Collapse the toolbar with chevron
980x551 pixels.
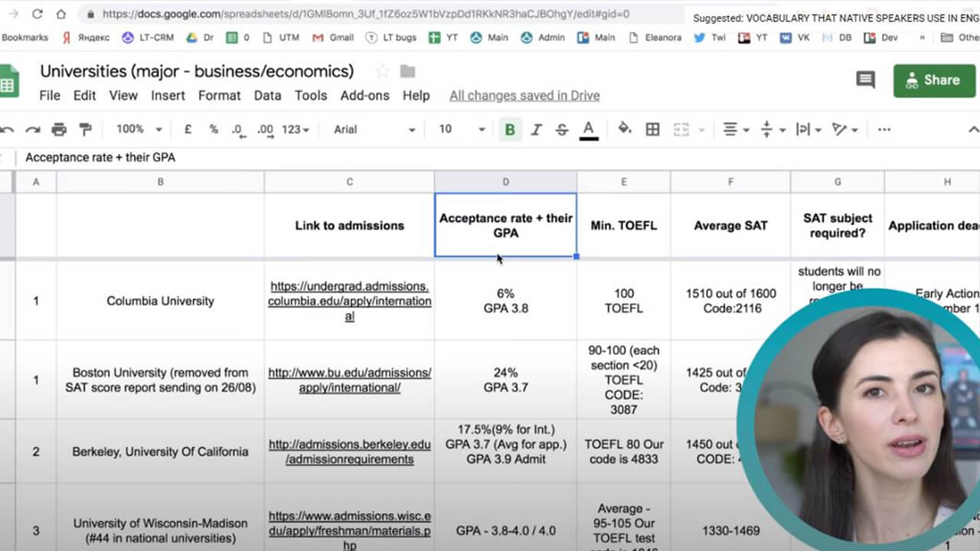click(973, 129)
